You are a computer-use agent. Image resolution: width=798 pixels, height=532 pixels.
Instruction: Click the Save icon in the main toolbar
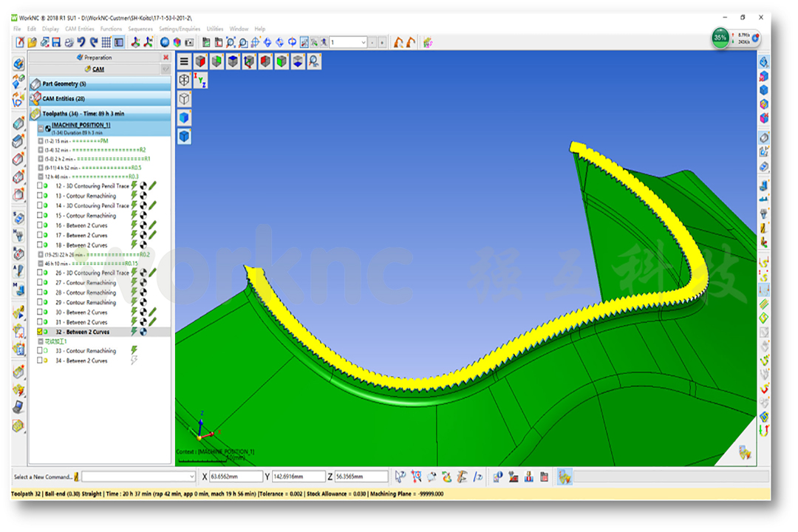pyautogui.click(x=56, y=42)
